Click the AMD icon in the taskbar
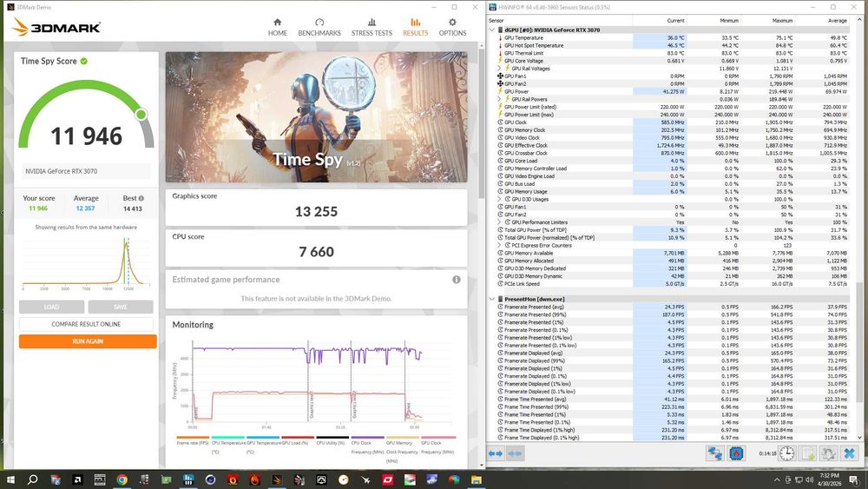 coord(77,479)
